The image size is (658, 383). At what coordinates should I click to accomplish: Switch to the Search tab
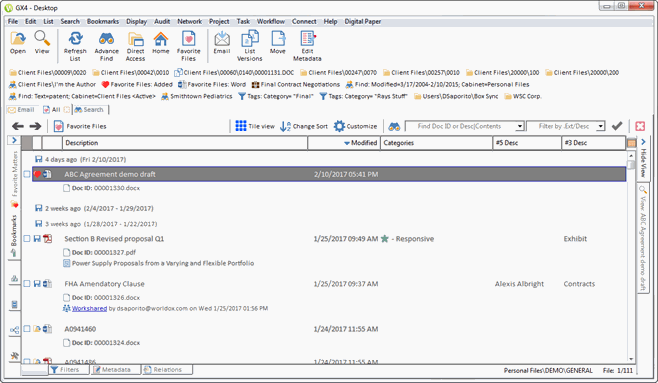coord(90,109)
